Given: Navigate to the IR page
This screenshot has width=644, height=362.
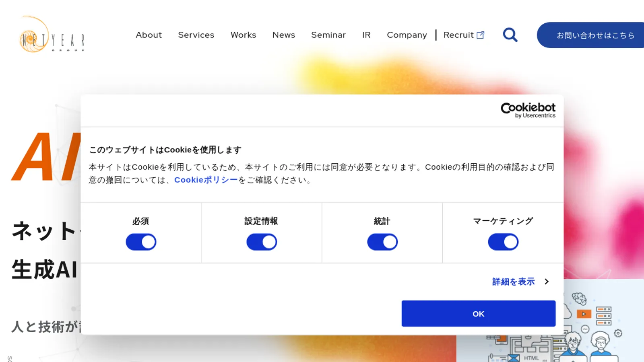Looking at the screenshot, I should pyautogui.click(x=366, y=35).
